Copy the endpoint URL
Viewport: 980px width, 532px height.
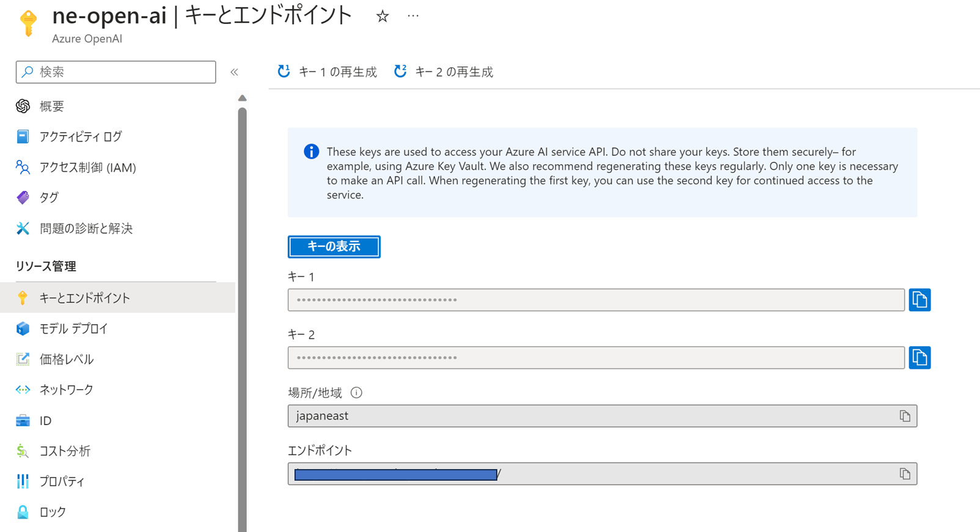click(905, 474)
